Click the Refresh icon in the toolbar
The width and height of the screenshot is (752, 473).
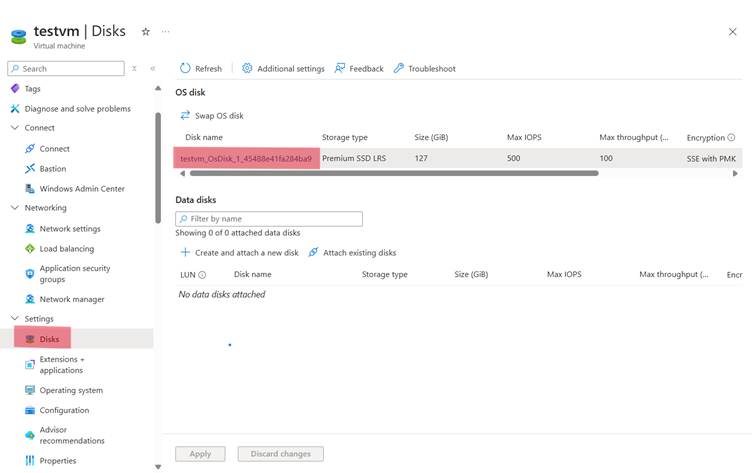[185, 68]
